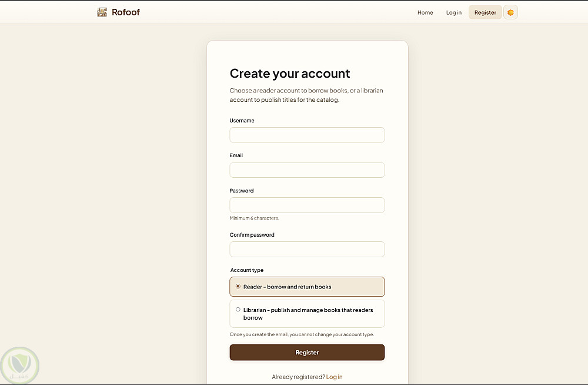Select Register tab in top navigation
Image resolution: width=588 pixels, height=385 pixels.
coord(485,12)
